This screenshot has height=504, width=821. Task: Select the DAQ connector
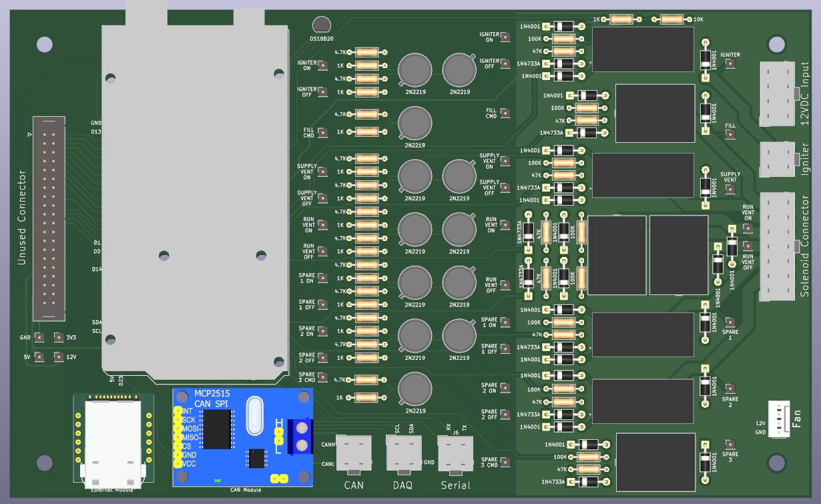[402, 453]
